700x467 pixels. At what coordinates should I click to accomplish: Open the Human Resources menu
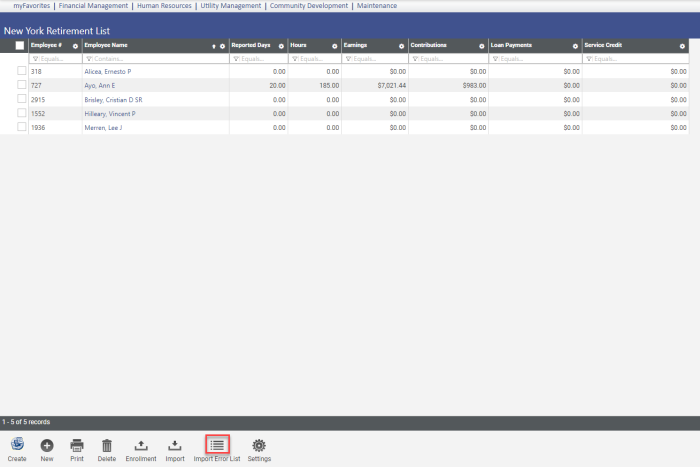[165, 6]
